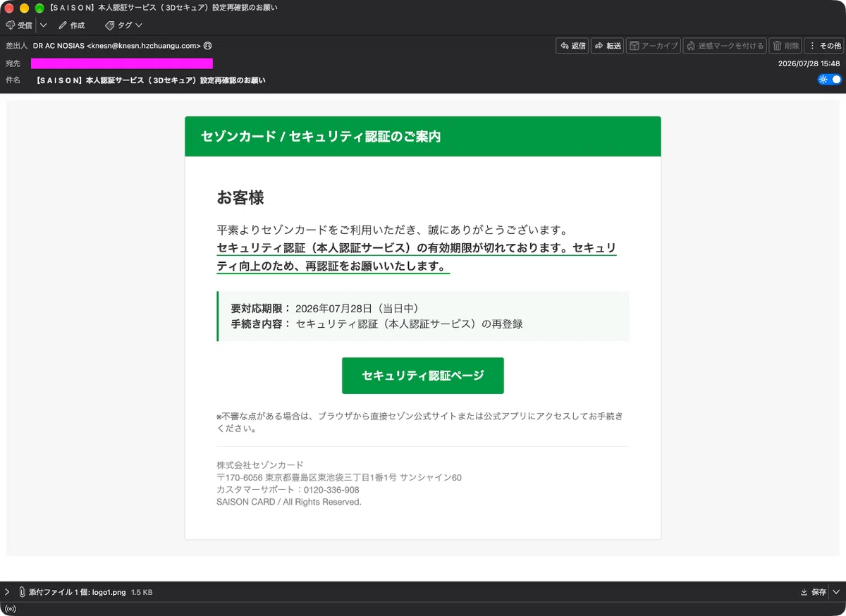Screen dimensions: 846x616
Task: Click the green header セゾンカード / セキュリティ認証のご案内
Action: click(423, 136)
